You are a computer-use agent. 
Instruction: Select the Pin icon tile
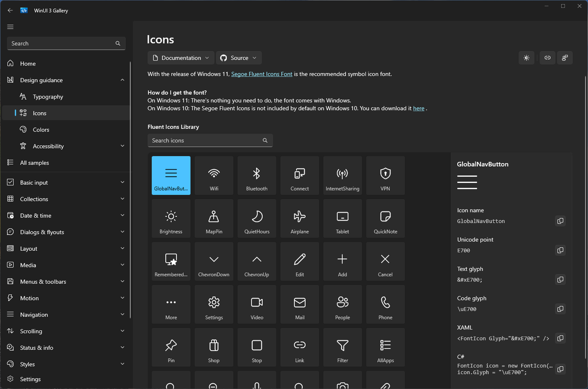pos(171,347)
